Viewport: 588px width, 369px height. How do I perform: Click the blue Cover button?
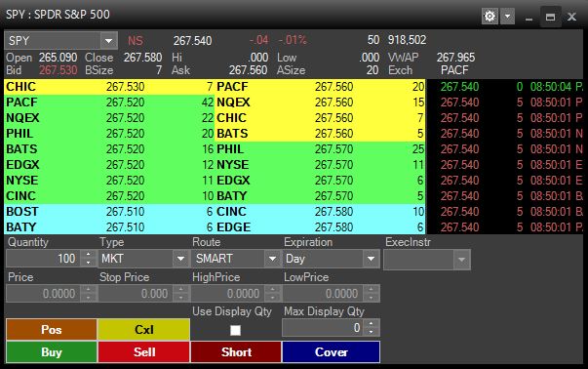pos(332,352)
